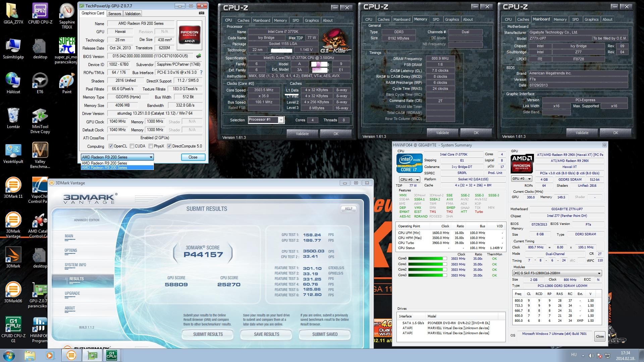The image size is (644, 362).
Task: Toggle the OpenCL checkbox
Action: (x=111, y=146)
